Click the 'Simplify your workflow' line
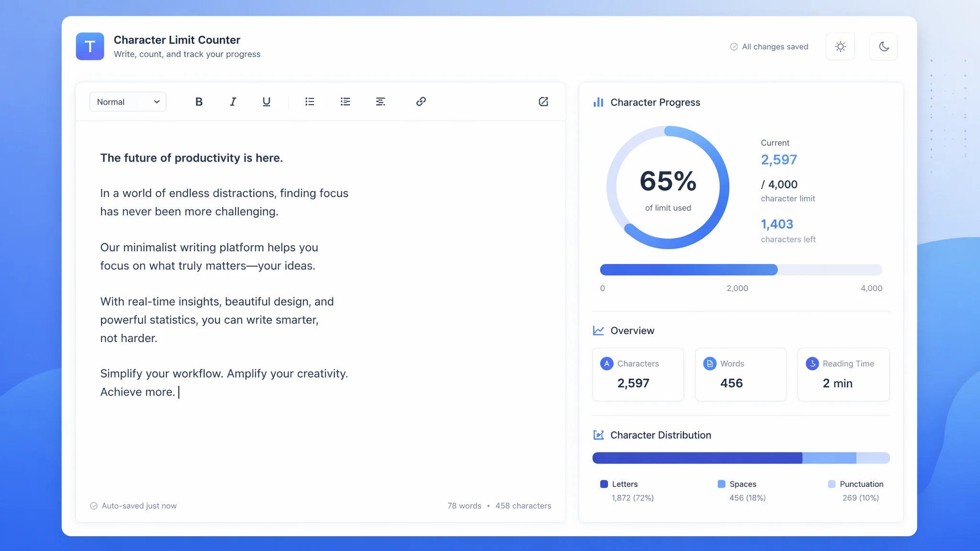 [224, 374]
